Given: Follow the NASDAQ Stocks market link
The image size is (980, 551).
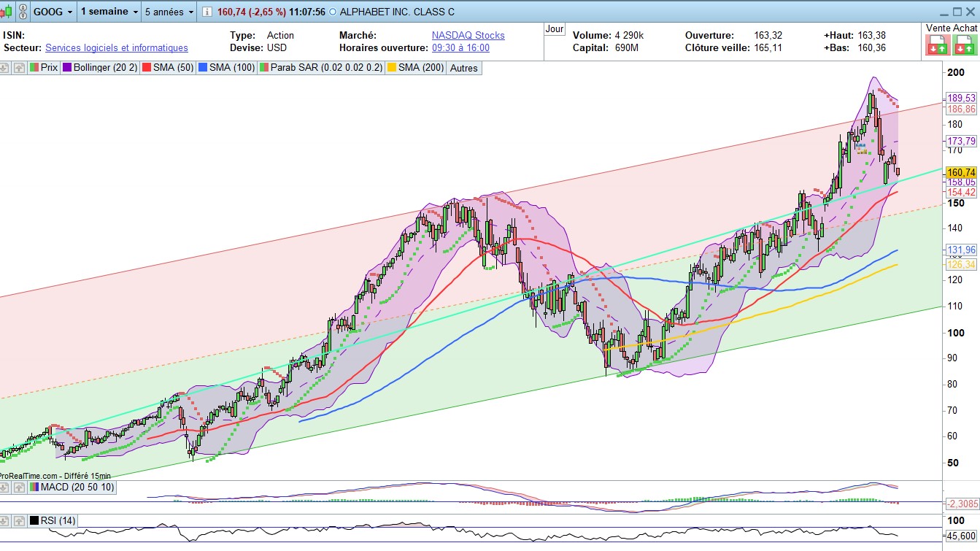Looking at the screenshot, I should 468,35.
